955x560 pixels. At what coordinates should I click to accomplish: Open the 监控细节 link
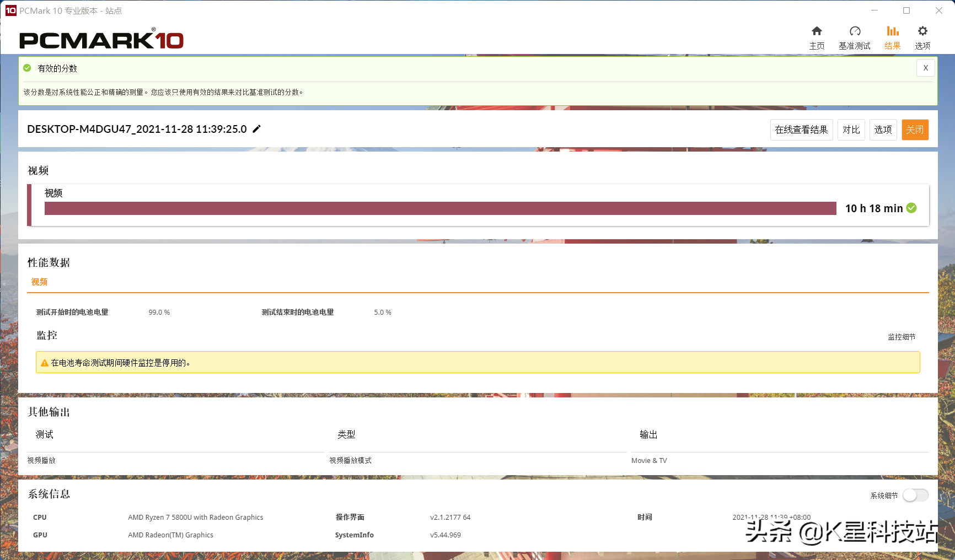pyautogui.click(x=902, y=337)
